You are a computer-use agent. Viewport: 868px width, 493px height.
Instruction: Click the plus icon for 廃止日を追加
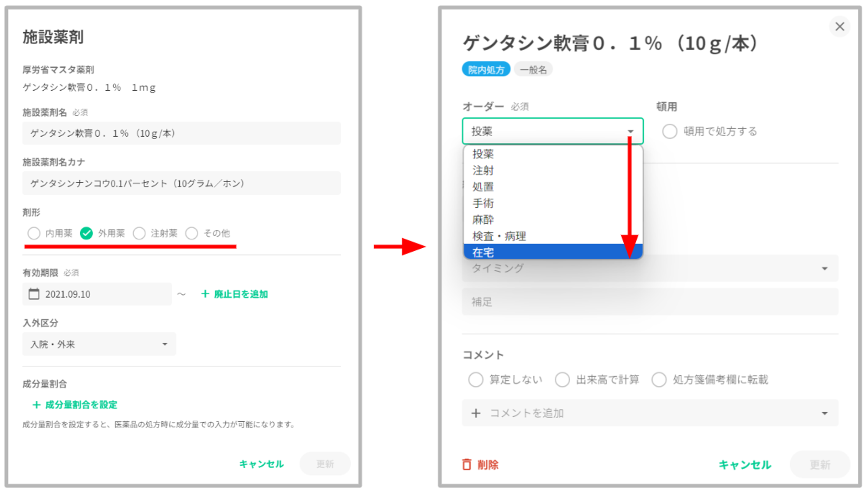[205, 294]
